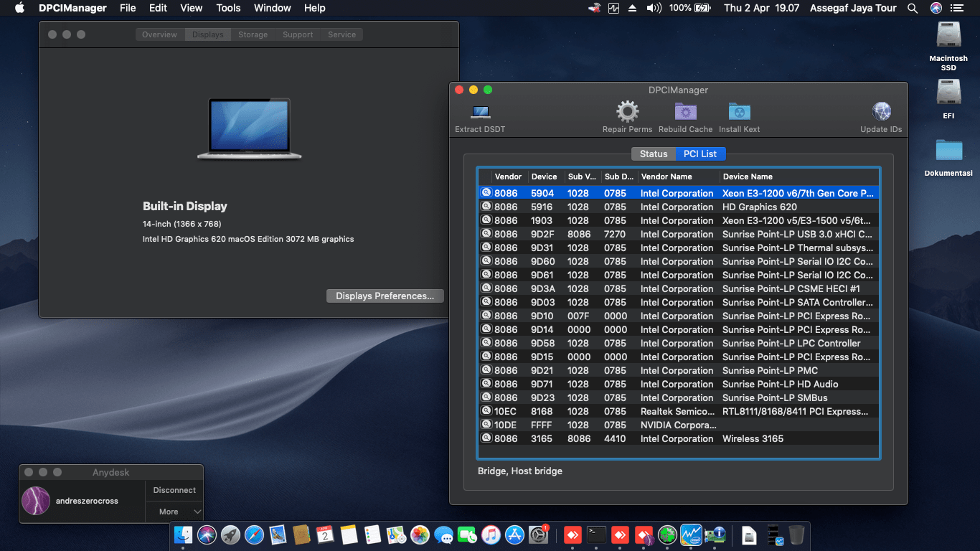Select the Sunrise Point-LP HD Audio row

point(678,384)
